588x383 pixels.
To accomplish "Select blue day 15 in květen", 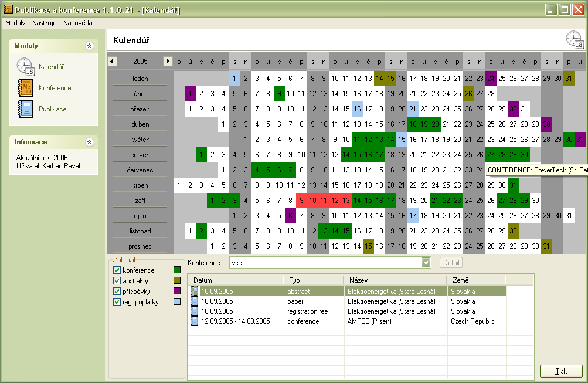I will tap(402, 140).
